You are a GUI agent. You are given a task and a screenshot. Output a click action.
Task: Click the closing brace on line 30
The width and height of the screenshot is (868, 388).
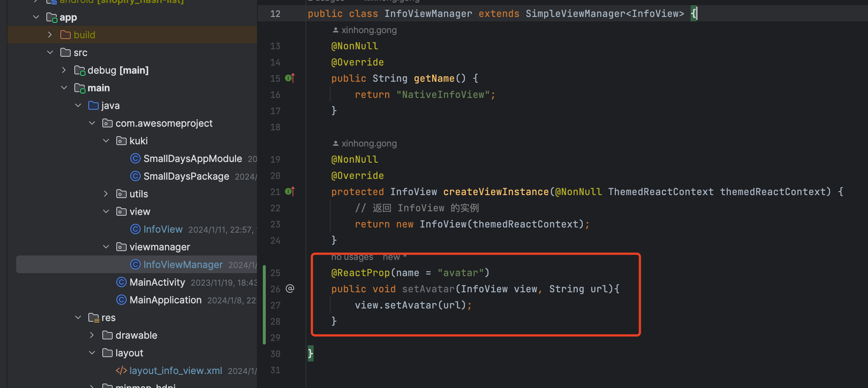tap(310, 353)
